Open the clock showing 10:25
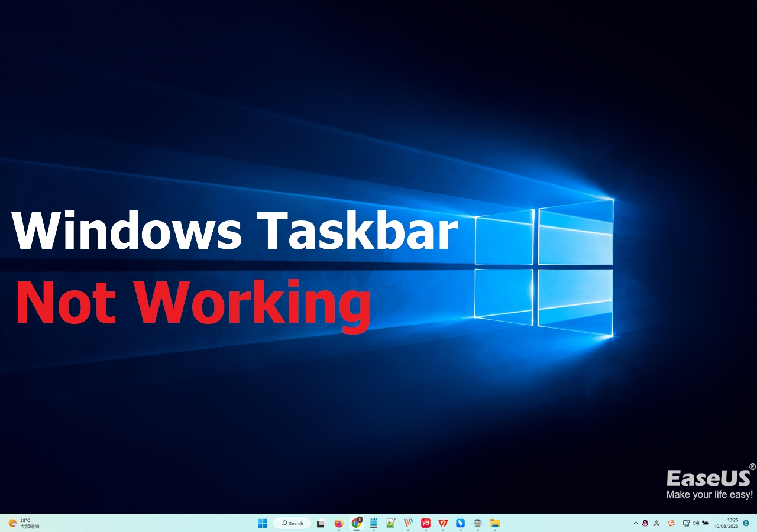Viewport: 757px width, 532px height. (726, 523)
